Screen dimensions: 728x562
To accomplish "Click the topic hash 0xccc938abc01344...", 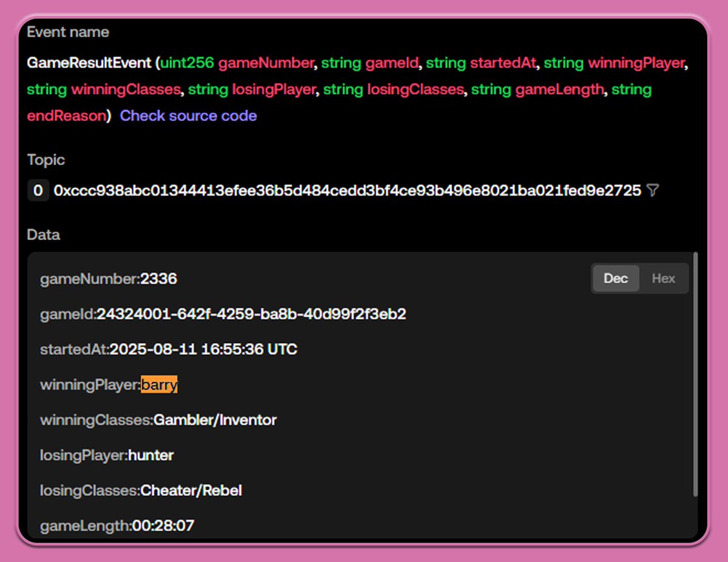I will pos(347,191).
